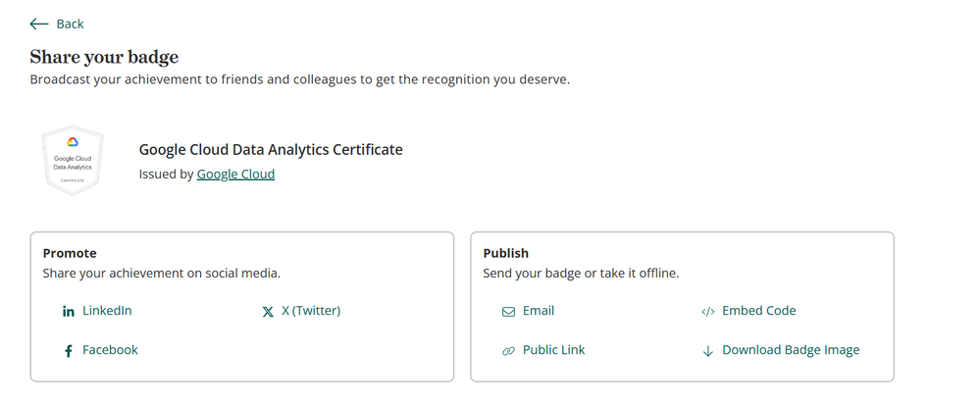Select Download Badge Image text link
Image resolution: width=980 pixels, height=403 pixels.
tap(791, 350)
